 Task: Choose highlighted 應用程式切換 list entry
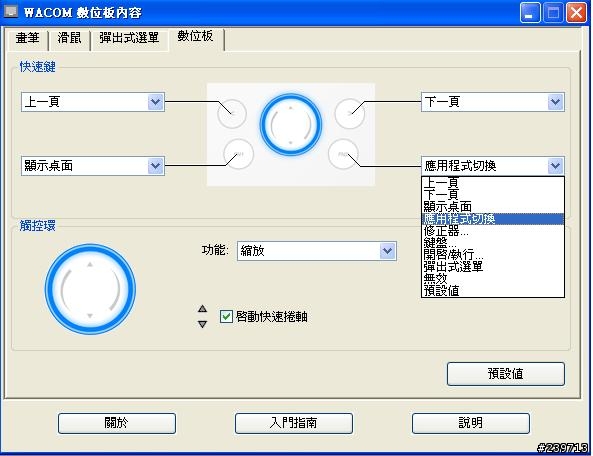493,219
